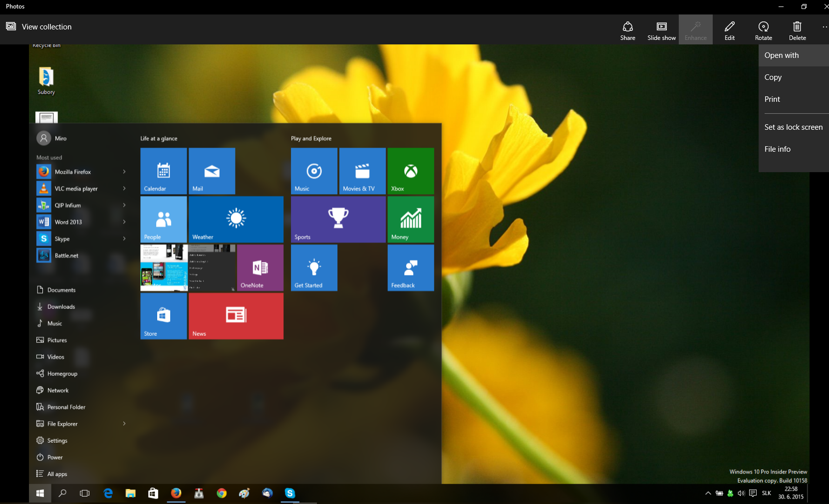Start the Slide show
This screenshot has height=504, width=829.
(661, 30)
